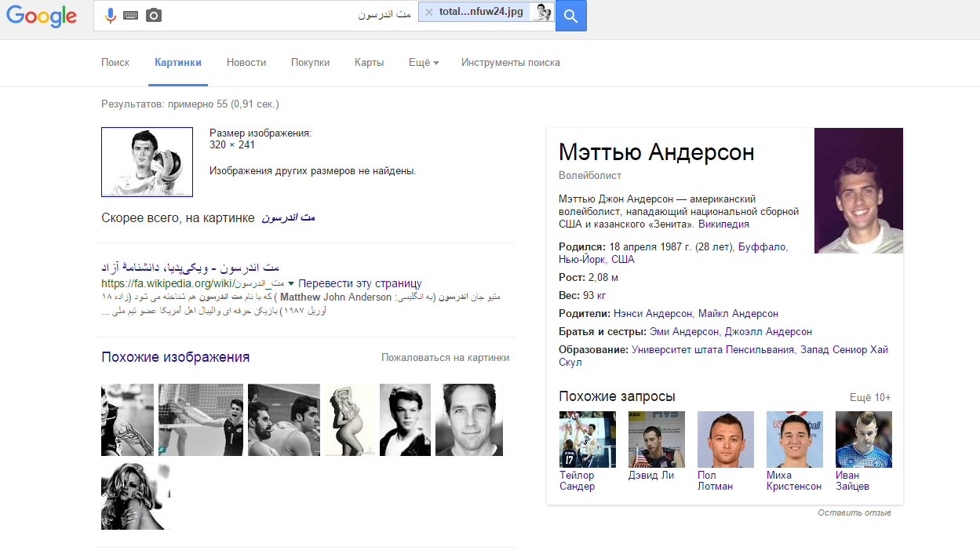Click the camera search-by-image icon
This screenshot has width=980, height=558.
click(154, 15)
